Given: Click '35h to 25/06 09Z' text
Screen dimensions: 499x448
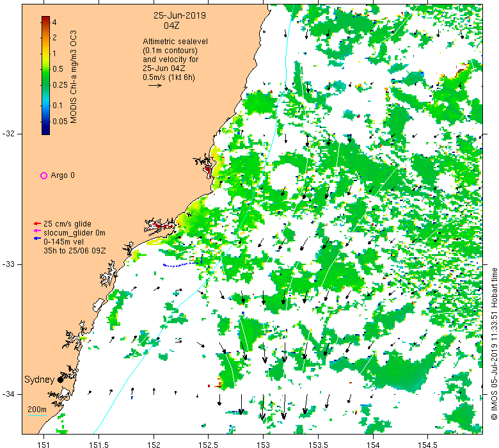Looking at the screenshot, I should pos(75,251).
